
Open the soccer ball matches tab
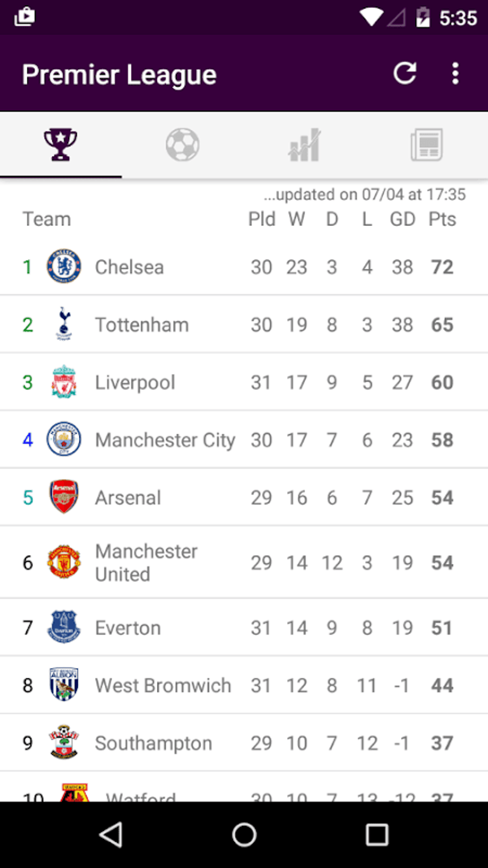click(182, 144)
